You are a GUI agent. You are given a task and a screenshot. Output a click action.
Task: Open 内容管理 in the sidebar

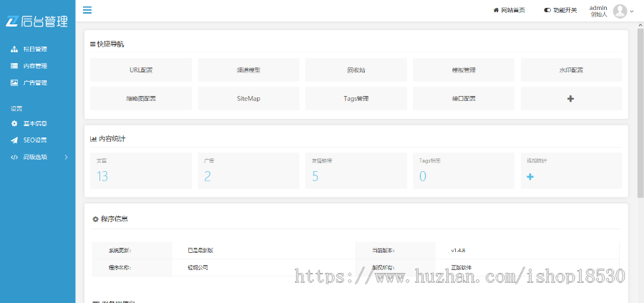[35, 66]
